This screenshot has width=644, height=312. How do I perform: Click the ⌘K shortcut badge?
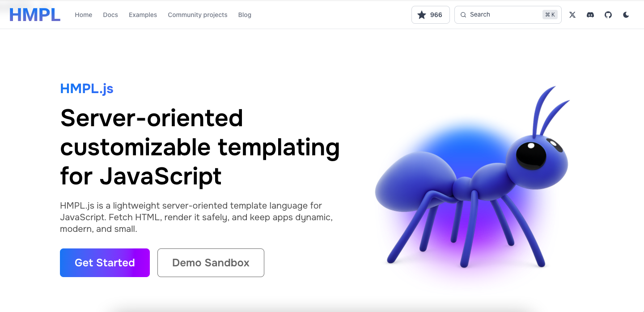(x=550, y=15)
